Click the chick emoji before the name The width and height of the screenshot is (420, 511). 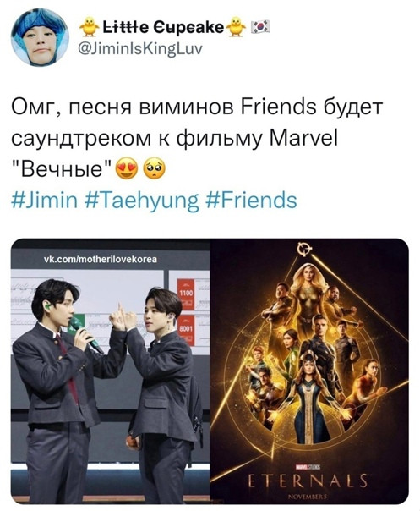(x=90, y=27)
